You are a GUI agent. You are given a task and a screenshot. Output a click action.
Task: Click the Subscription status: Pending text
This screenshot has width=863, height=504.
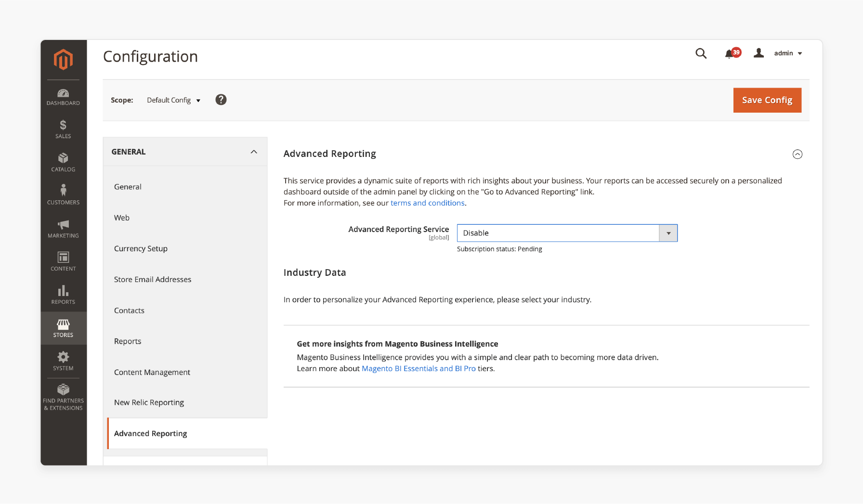tap(499, 249)
